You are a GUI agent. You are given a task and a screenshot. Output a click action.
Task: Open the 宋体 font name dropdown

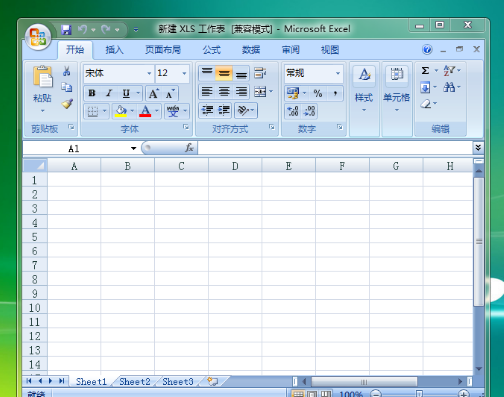149,73
